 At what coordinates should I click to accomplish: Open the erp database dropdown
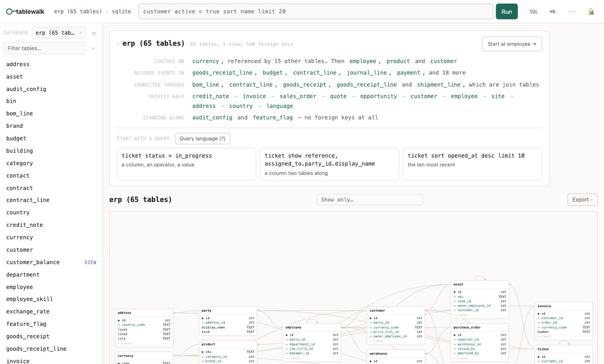pyautogui.click(x=59, y=33)
